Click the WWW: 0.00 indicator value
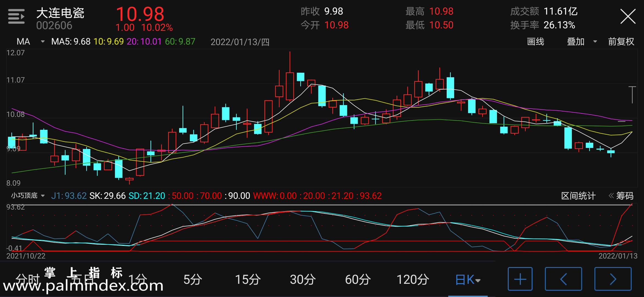Image resolution: width=644 pixels, height=297 pixels. (x=275, y=196)
